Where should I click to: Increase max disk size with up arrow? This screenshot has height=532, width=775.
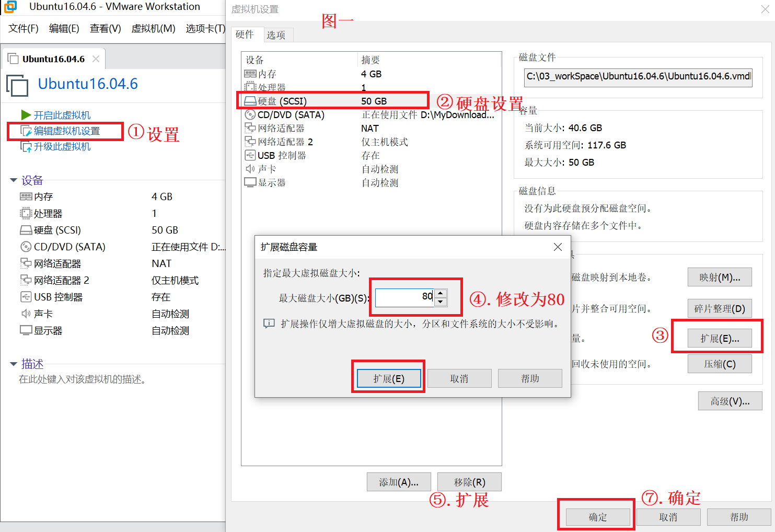coord(441,294)
